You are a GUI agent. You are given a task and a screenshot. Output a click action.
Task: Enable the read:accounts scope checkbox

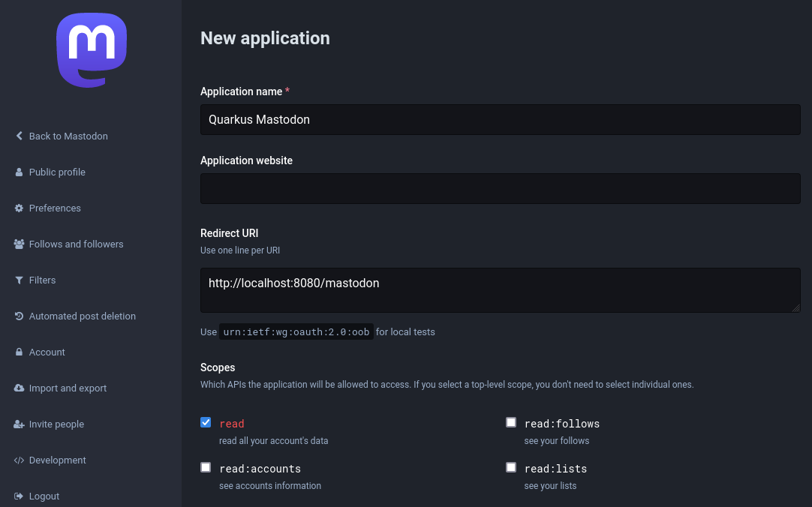tap(206, 467)
